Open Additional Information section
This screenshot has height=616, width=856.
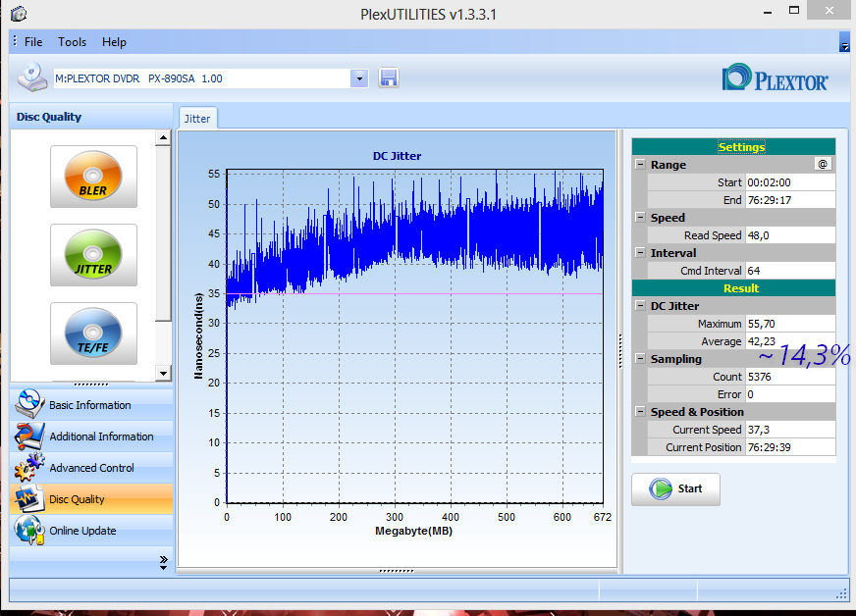tap(91, 436)
